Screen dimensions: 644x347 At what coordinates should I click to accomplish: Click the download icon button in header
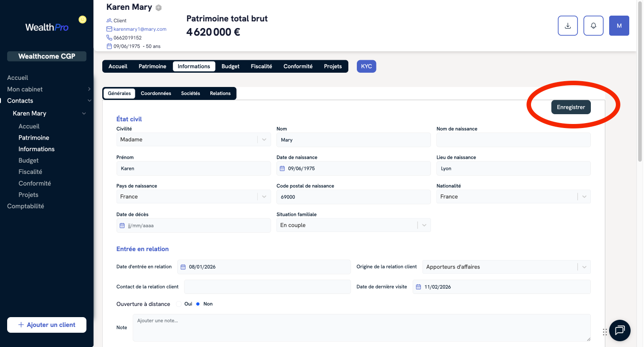tap(568, 26)
